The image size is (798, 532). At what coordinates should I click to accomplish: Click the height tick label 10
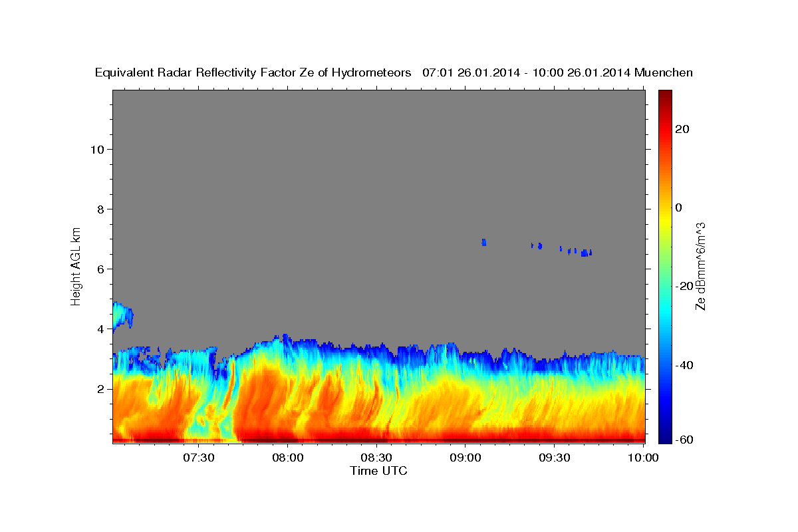96,149
